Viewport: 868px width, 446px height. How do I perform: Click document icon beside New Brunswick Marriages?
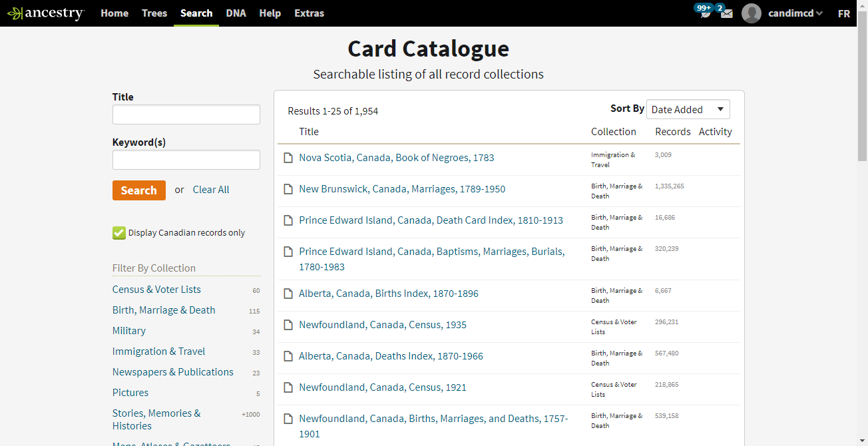[288, 190]
